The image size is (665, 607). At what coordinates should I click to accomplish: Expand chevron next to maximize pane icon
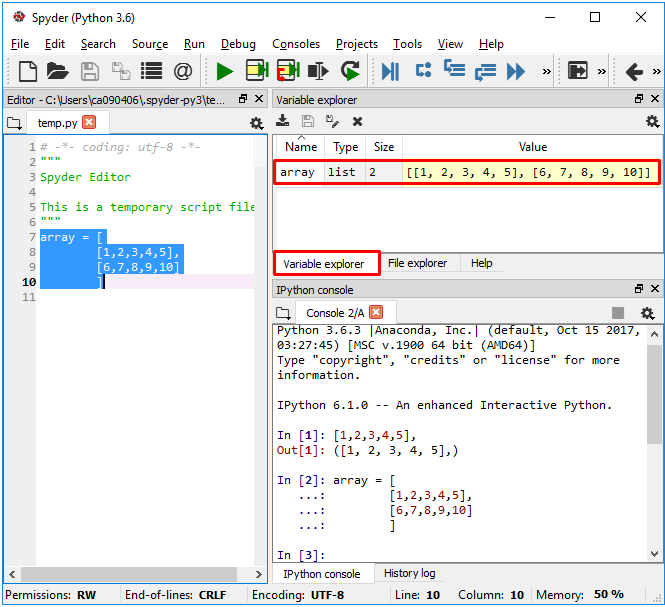[602, 71]
